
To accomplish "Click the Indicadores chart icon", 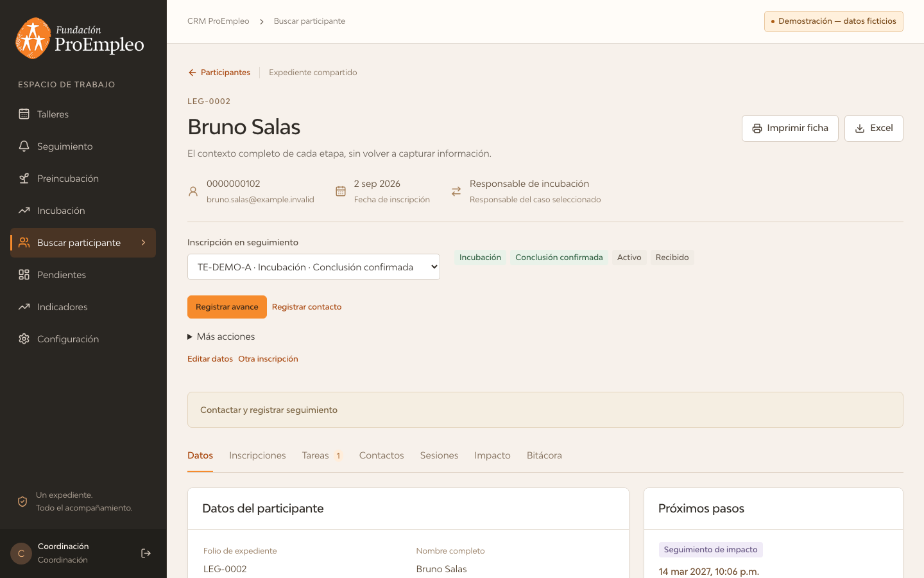I will 24,307.
